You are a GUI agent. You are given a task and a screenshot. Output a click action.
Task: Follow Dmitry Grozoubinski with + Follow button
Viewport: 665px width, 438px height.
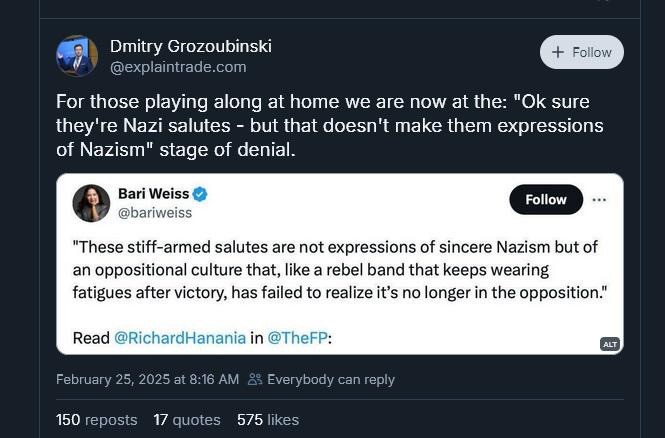pyautogui.click(x=581, y=52)
